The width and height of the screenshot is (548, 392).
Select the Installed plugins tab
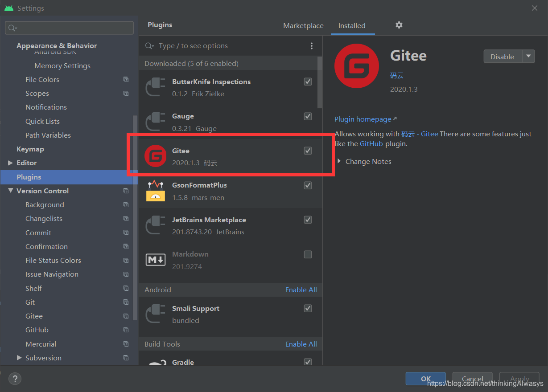pyautogui.click(x=352, y=25)
